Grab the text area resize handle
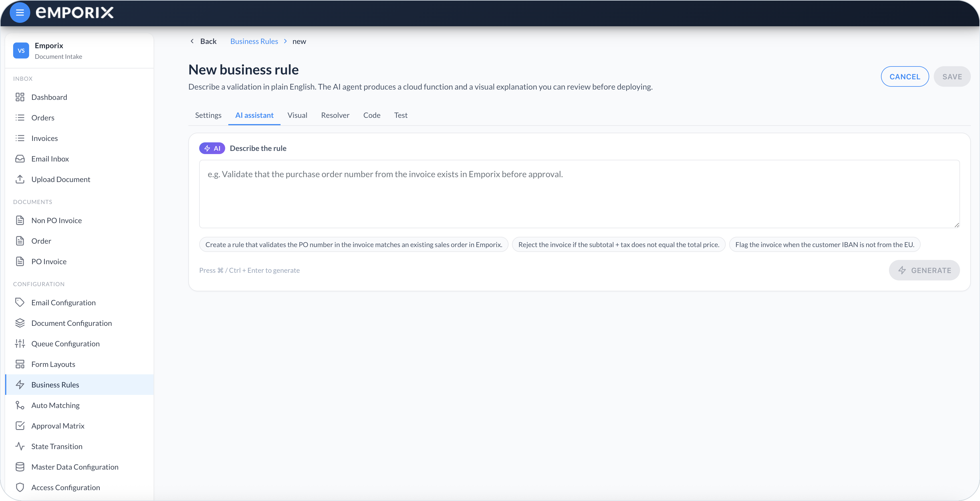This screenshot has width=980, height=501. coord(956,225)
